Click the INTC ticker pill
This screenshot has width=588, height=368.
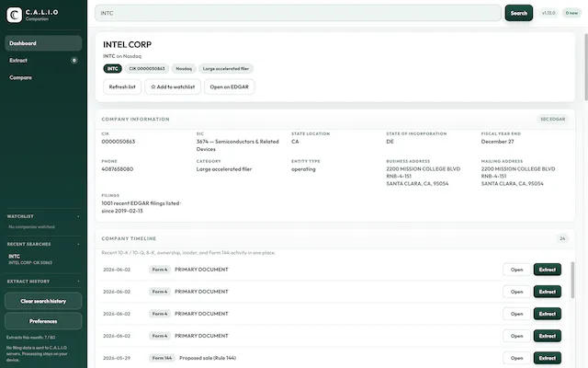coord(112,69)
